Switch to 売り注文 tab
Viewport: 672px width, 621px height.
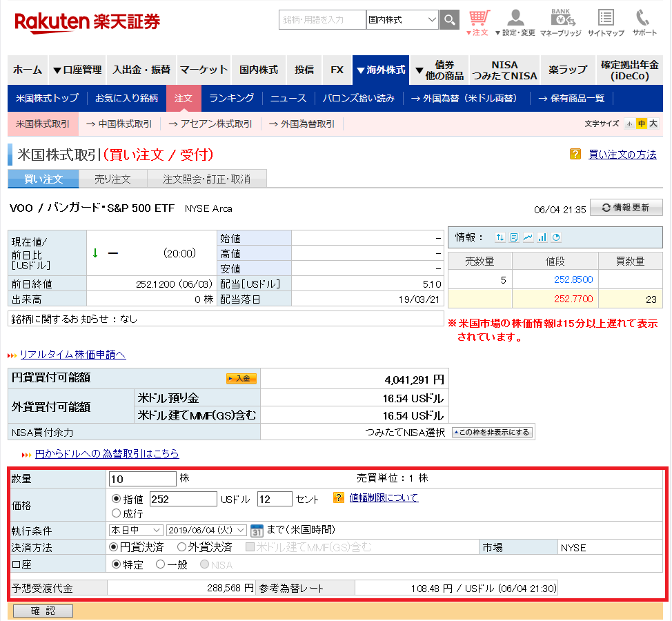[x=112, y=179]
